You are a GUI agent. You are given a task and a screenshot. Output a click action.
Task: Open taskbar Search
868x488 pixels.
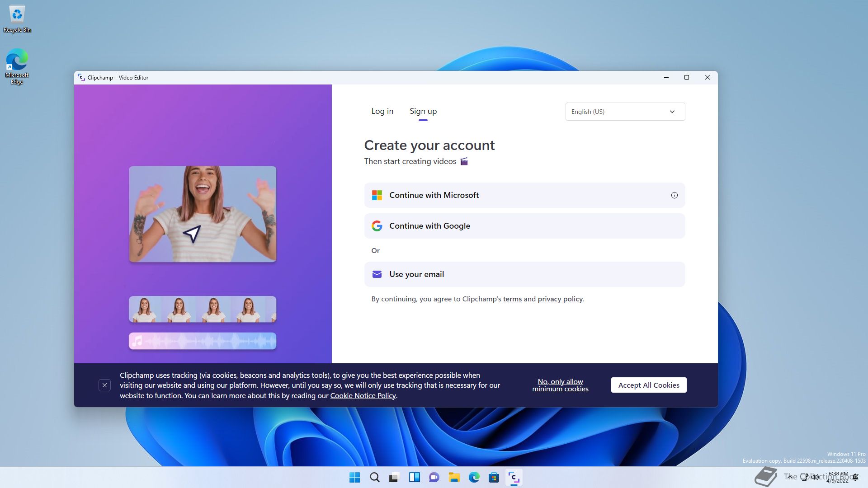pos(374,477)
